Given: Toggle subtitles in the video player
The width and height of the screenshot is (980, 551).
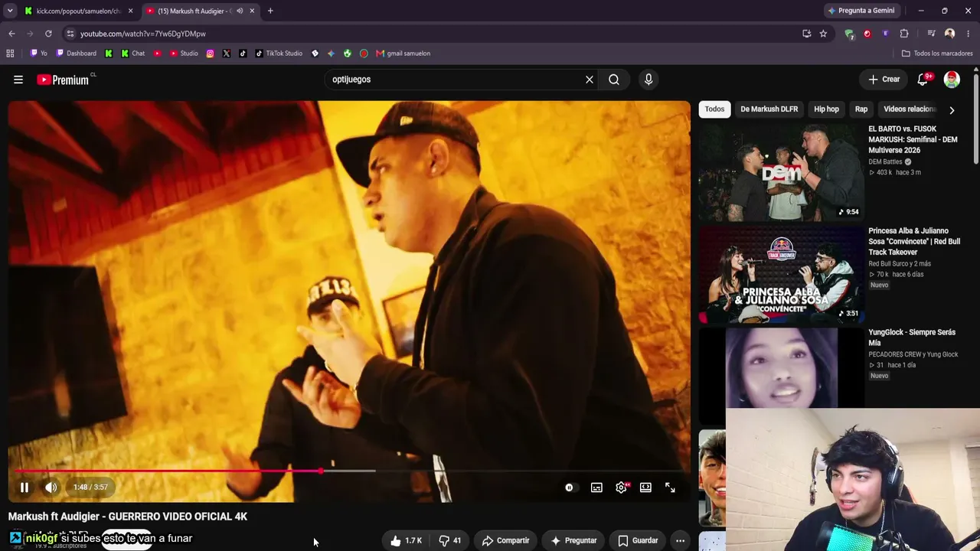Looking at the screenshot, I should click(x=596, y=487).
